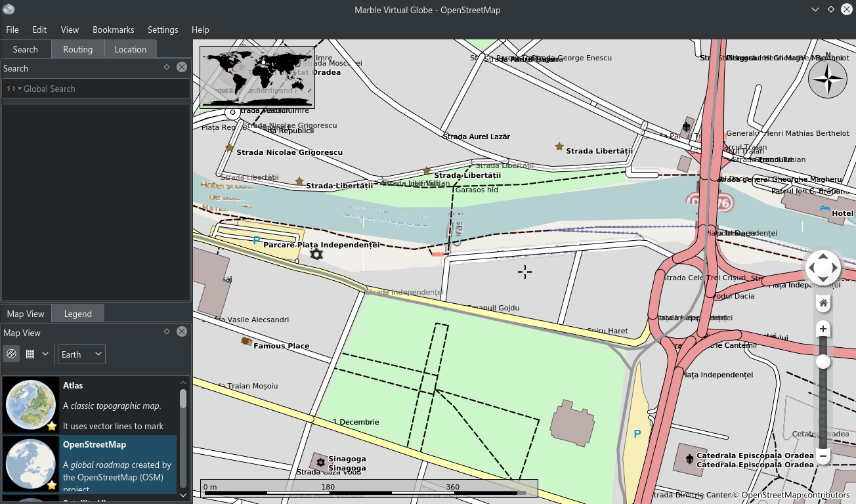Open the Help menu
This screenshot has width=856, height=504.
coord(200,30)
